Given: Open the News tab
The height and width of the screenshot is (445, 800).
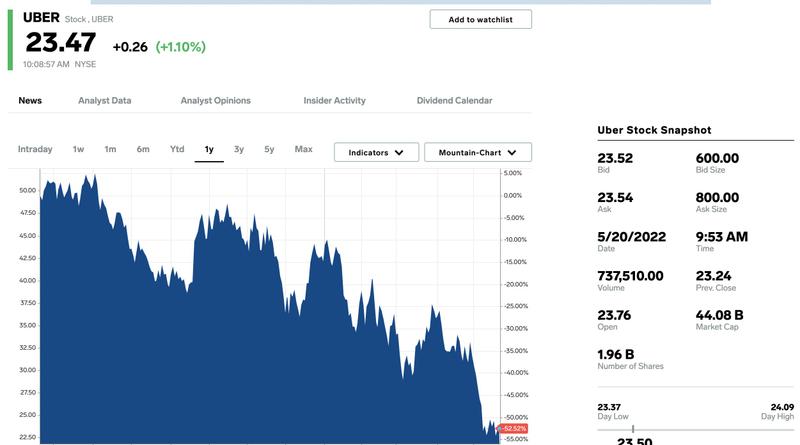Looking at the screenshot, I should click(30, 101).
